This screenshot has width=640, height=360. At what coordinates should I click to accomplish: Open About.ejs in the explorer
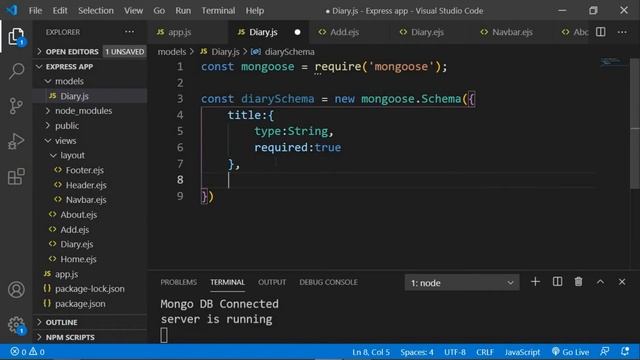90,215
